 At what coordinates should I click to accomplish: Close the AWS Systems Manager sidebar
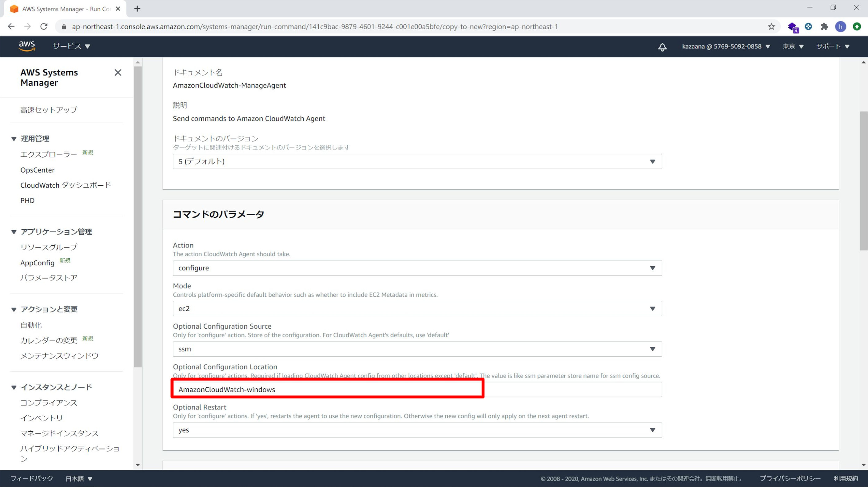[118, 73]
